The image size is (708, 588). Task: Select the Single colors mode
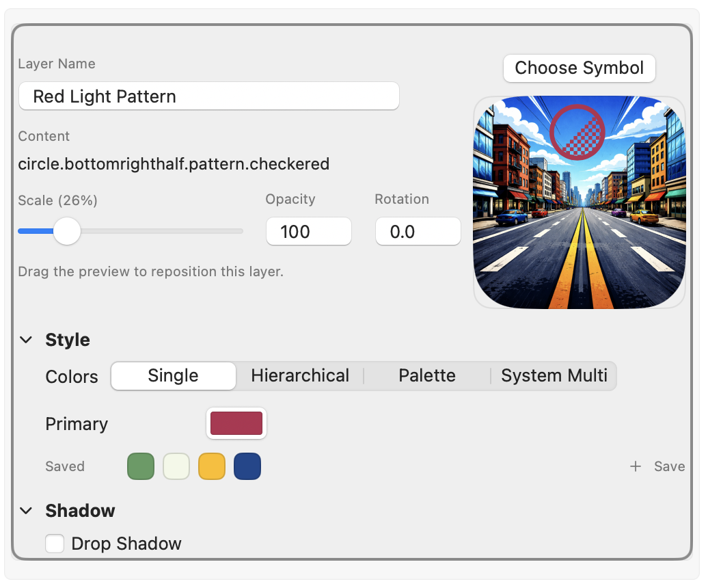pyautogui.click(x=174, y=376)
